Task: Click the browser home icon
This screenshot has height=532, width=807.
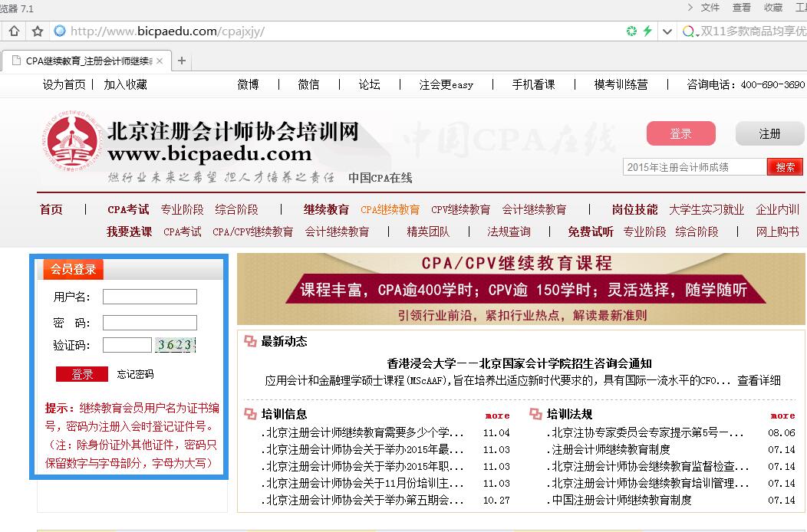Action: pyautogui.click(x=13, y=31)
